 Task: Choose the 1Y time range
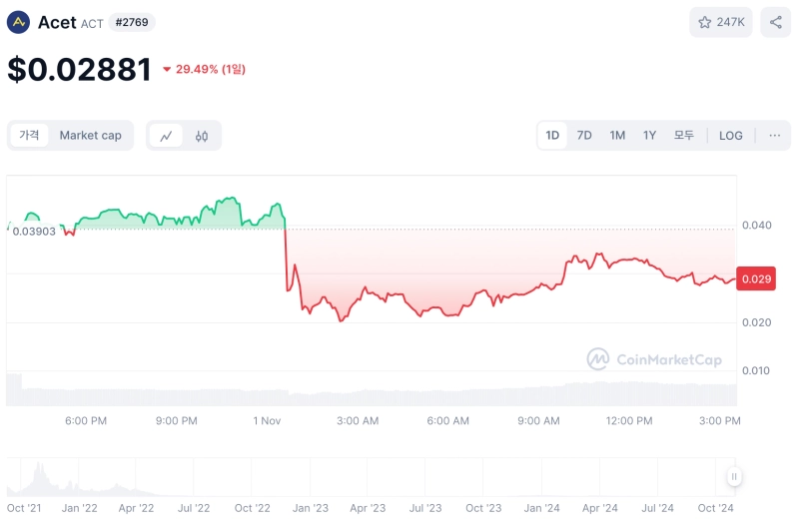click(x=649, y=136)
